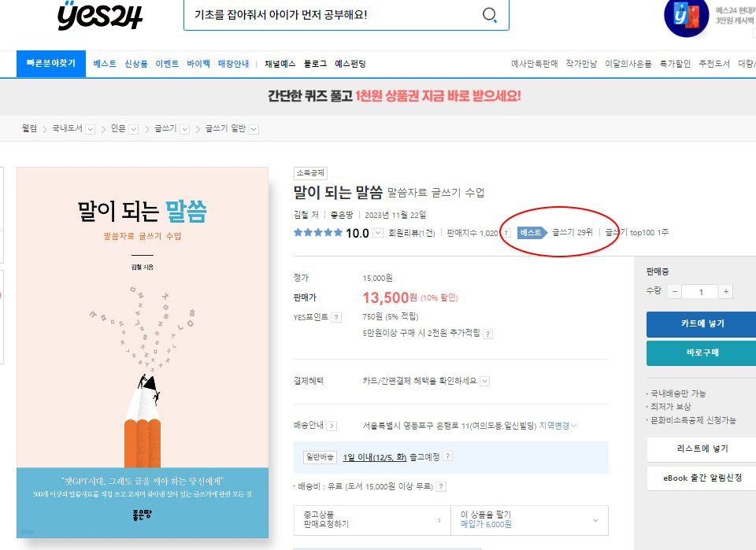756x550 pixels.
Task: Click 판매지수 help question icon
Action: pos(506,233)
